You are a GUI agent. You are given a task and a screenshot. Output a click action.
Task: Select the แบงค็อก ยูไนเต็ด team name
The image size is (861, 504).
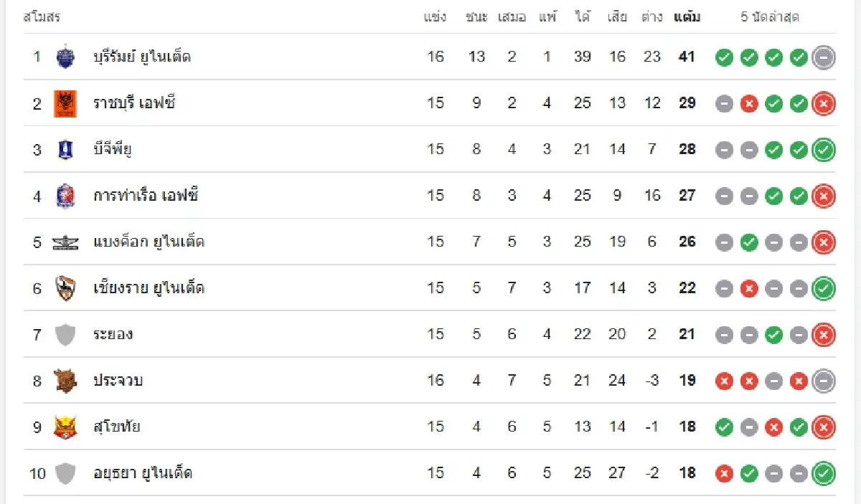pyautogui.click(x=149, y=242)
